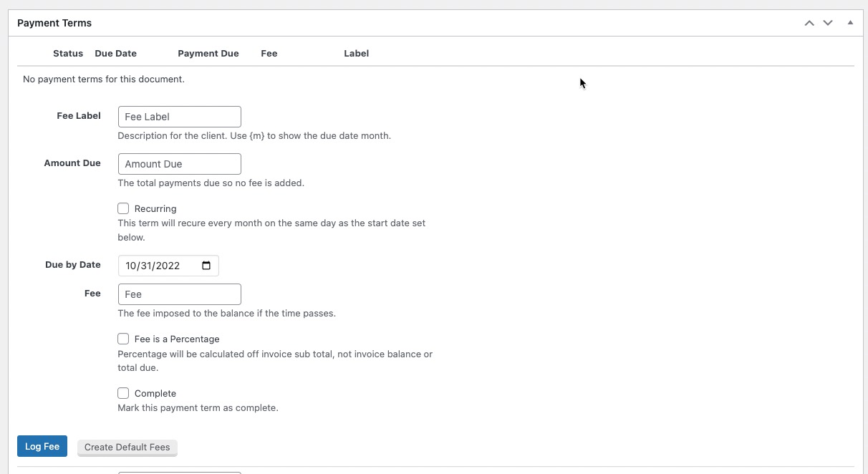
Task: Select the month segment of the due date
Action: click(130, 266)
